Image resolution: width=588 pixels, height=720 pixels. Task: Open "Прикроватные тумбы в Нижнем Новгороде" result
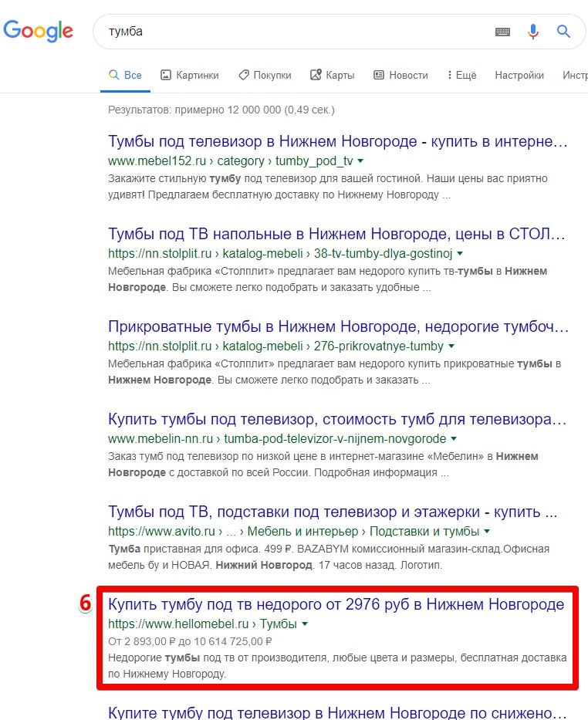[x=338, y=327]
